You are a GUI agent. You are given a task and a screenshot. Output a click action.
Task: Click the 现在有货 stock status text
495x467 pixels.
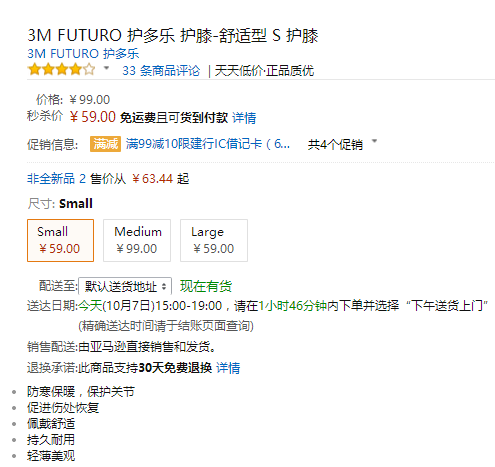[x=206, y=286]
